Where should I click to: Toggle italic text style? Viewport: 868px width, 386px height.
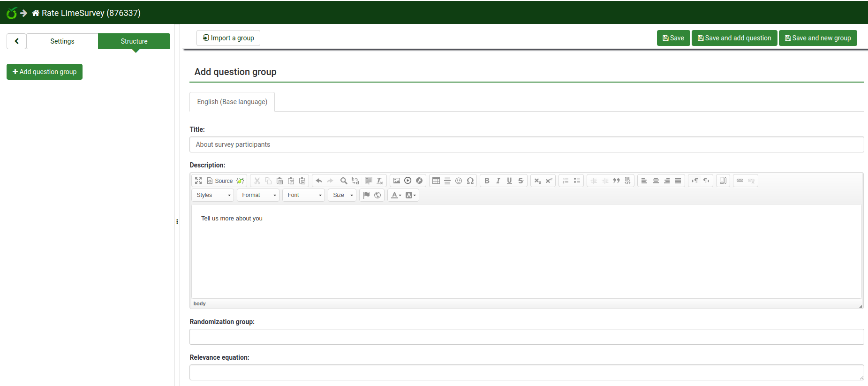(x=498, y=181)
